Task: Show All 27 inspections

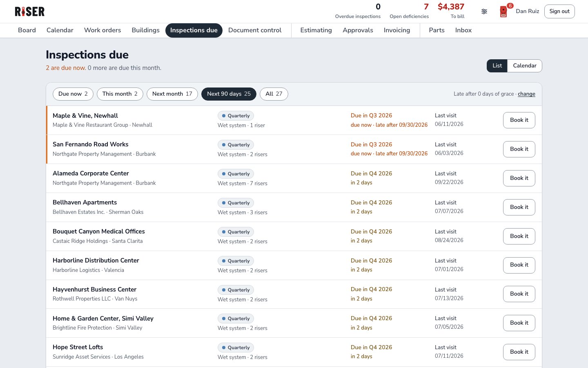Action: [x=274, y=94]
